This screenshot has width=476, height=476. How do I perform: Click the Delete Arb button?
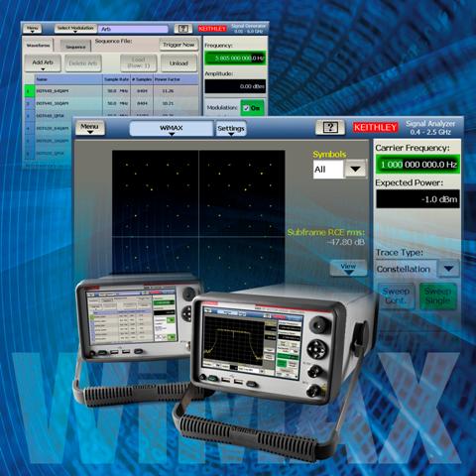[83, 63]
